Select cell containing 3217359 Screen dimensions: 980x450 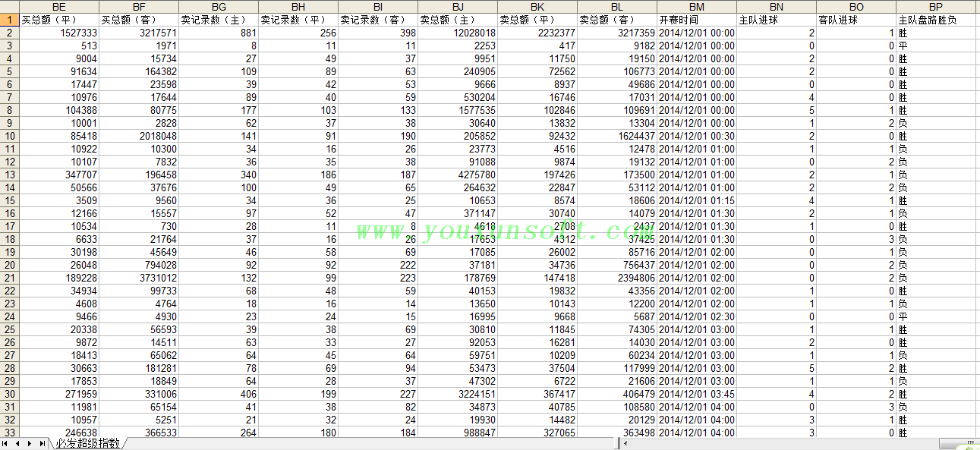pyautogui.click(x=617, y=33)
